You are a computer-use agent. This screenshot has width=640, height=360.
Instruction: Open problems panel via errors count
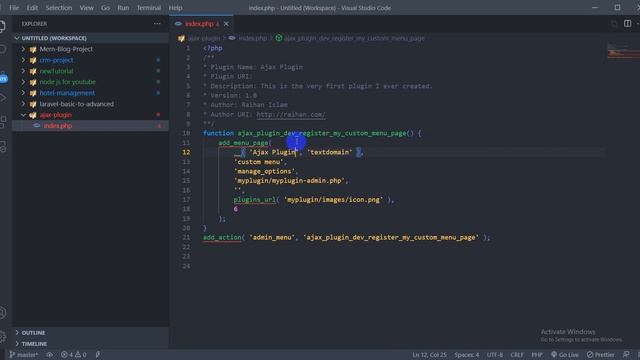(67, 355)
